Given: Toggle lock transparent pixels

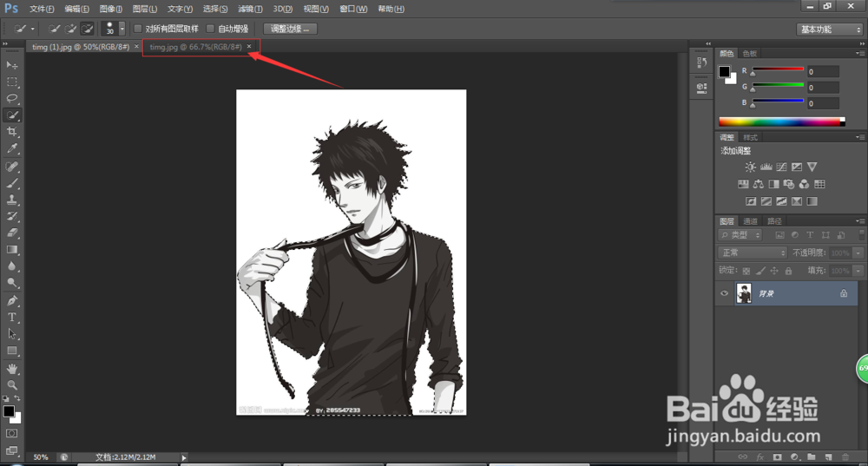Looking at the screenshot, I should tap(746, 271).
